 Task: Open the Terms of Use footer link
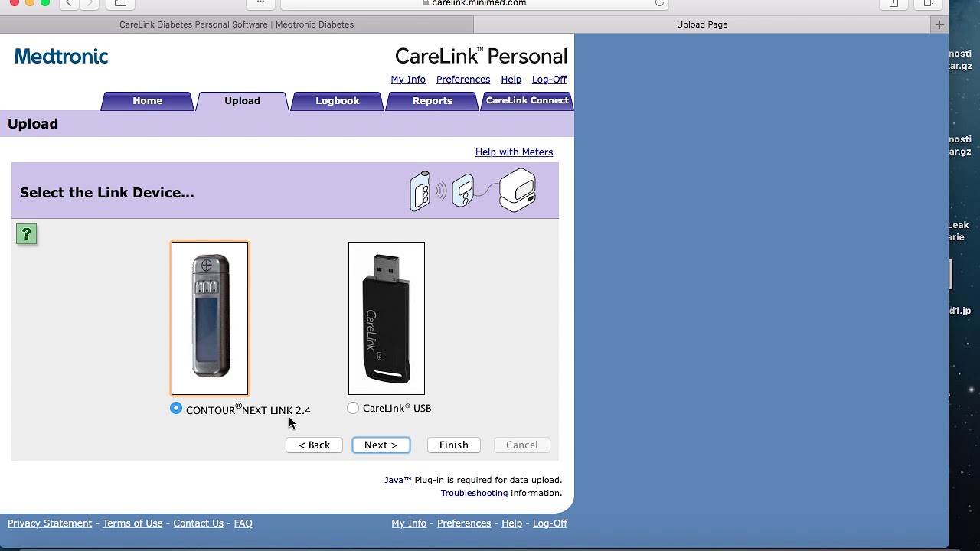pos(132,523)
